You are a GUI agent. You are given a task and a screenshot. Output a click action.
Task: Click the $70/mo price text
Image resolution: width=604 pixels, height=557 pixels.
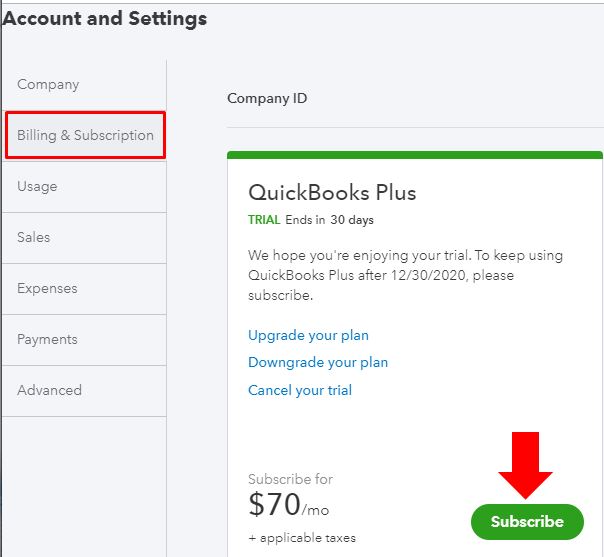pos(289,504)
